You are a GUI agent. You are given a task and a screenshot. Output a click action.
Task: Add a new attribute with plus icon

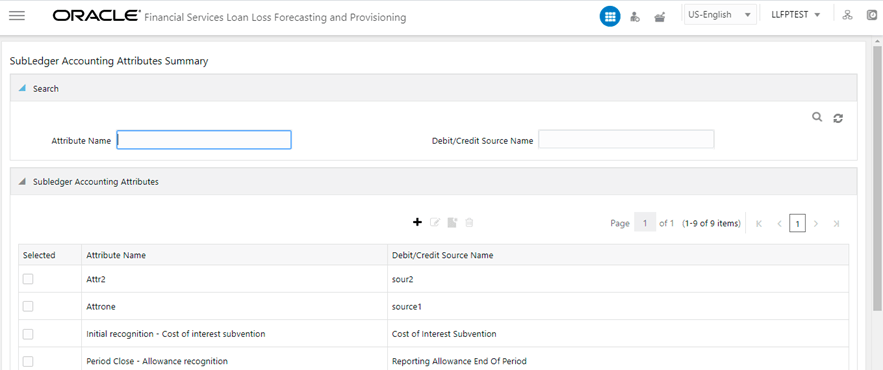point(417,222)
